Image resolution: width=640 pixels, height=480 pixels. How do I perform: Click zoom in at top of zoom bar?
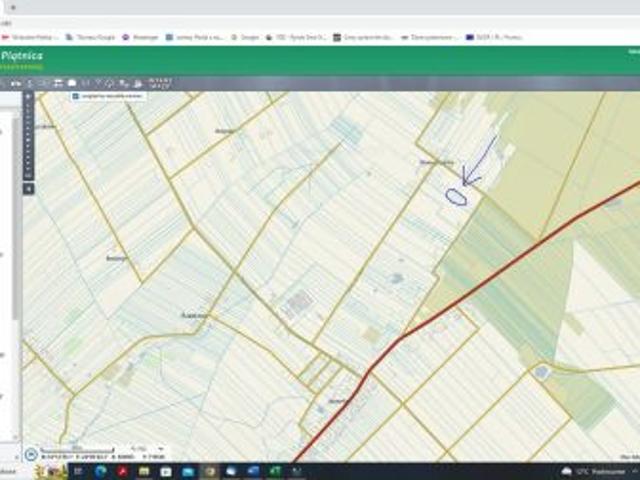(x=29, y=97)
